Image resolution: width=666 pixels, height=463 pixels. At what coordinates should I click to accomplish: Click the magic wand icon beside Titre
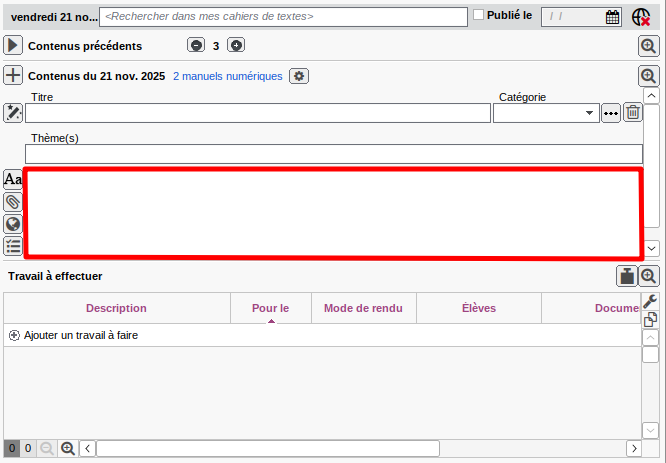[x=13, y=112]
